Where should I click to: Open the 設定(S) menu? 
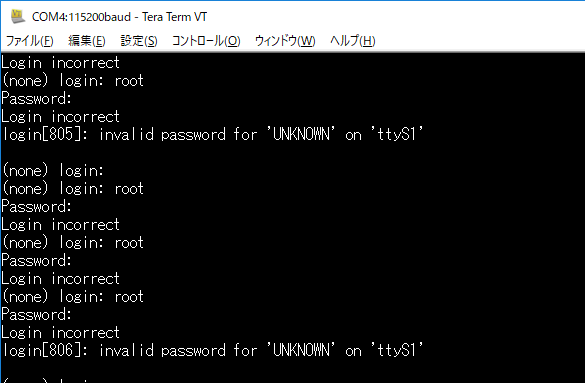[139, 41]
